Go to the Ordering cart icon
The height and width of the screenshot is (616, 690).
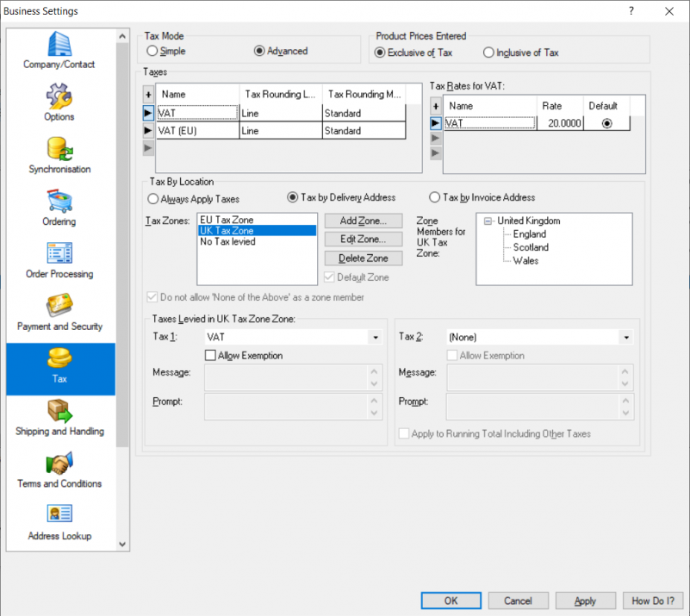pyautogui.click(x=59, y=201)
